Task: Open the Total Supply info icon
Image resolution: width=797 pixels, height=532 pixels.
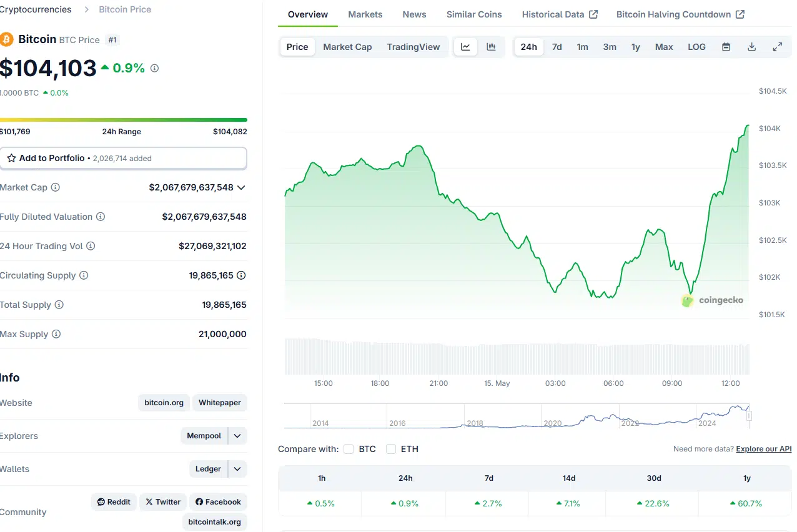Action: pos(59,305)
